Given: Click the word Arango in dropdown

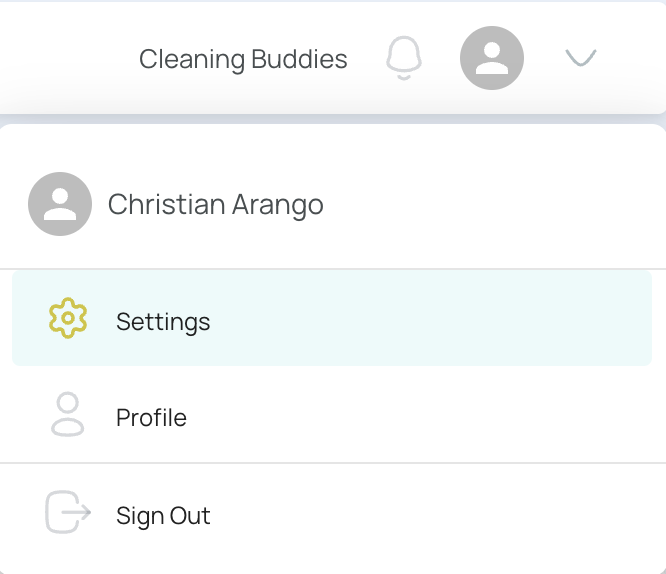Looking at the screenshot, I should coord(278,206).
